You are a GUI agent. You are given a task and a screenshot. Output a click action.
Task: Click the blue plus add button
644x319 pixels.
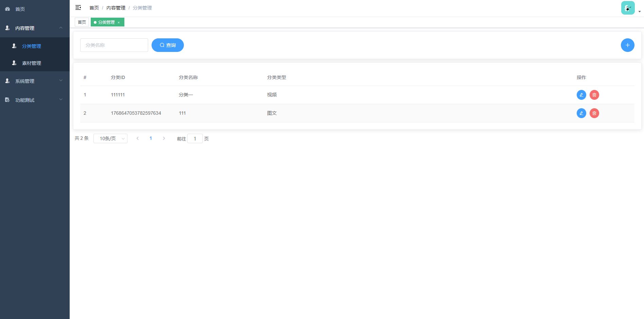627,45
